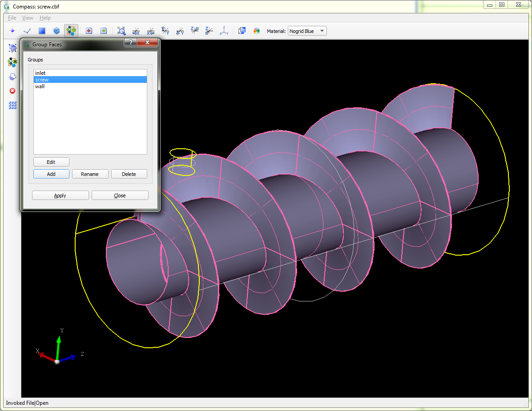The image size is (532, 411).
Task: Click the isometric XYZ view icon
Action: tap(224, 31)
